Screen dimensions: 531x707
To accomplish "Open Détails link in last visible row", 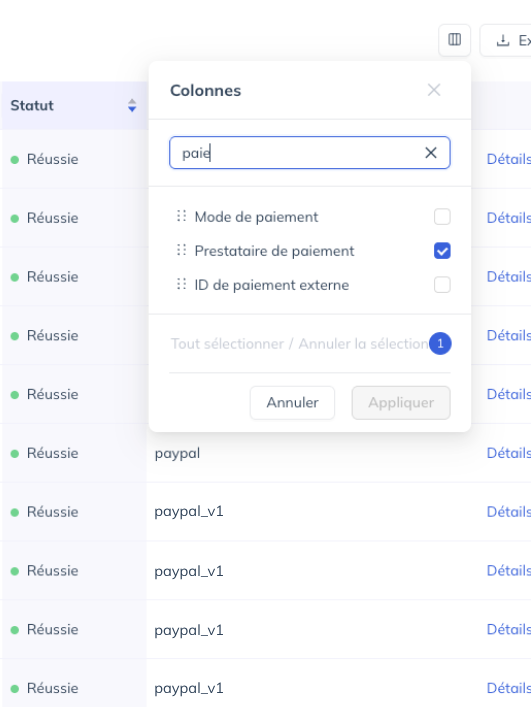I will [x=509, y=689].
